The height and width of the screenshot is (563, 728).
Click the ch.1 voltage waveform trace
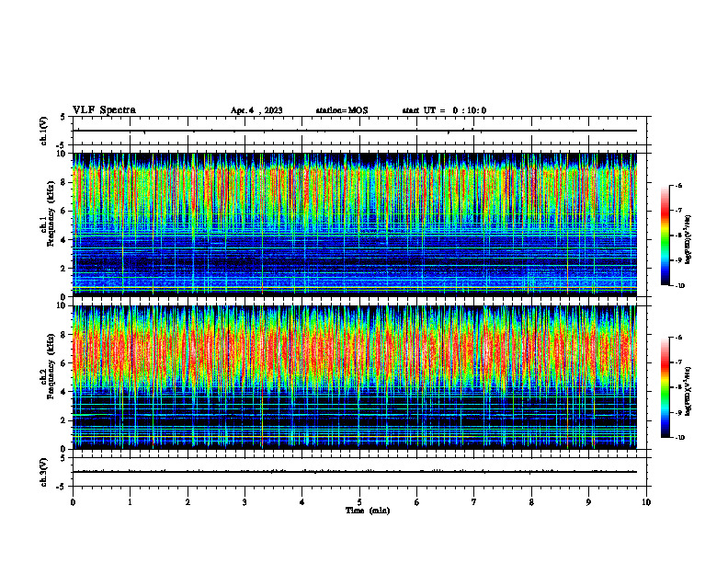[355, 131]
